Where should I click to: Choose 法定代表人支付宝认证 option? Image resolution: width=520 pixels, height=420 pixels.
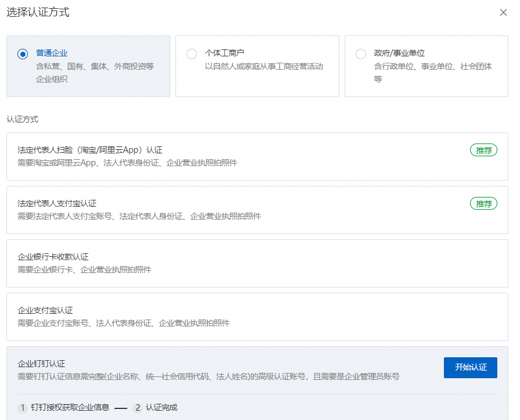click(257, 210)
